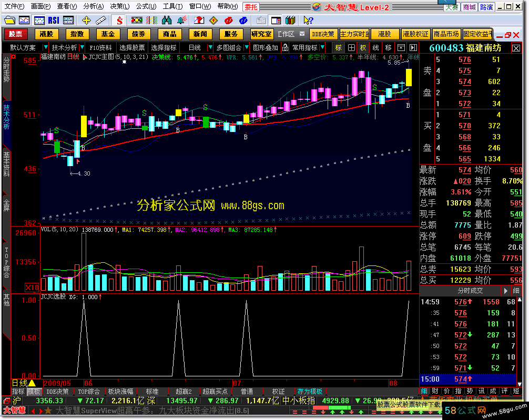
Task: Toggle the 细 detail button beside 分时成交
Action: pos(516,291)
